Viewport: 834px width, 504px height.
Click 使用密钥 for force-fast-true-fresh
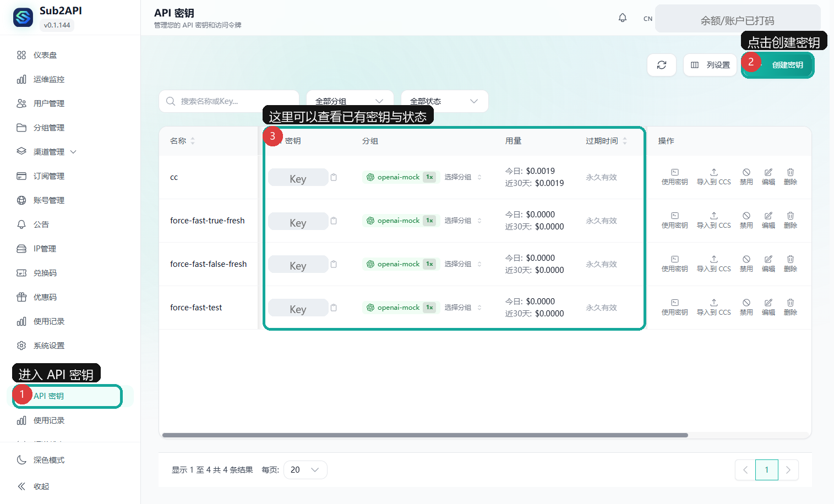(675, 220)
